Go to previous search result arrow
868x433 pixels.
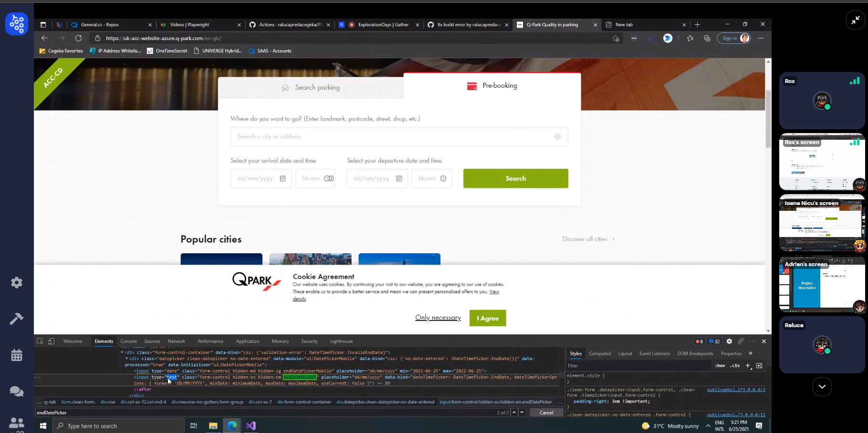(x=514, y=412)
